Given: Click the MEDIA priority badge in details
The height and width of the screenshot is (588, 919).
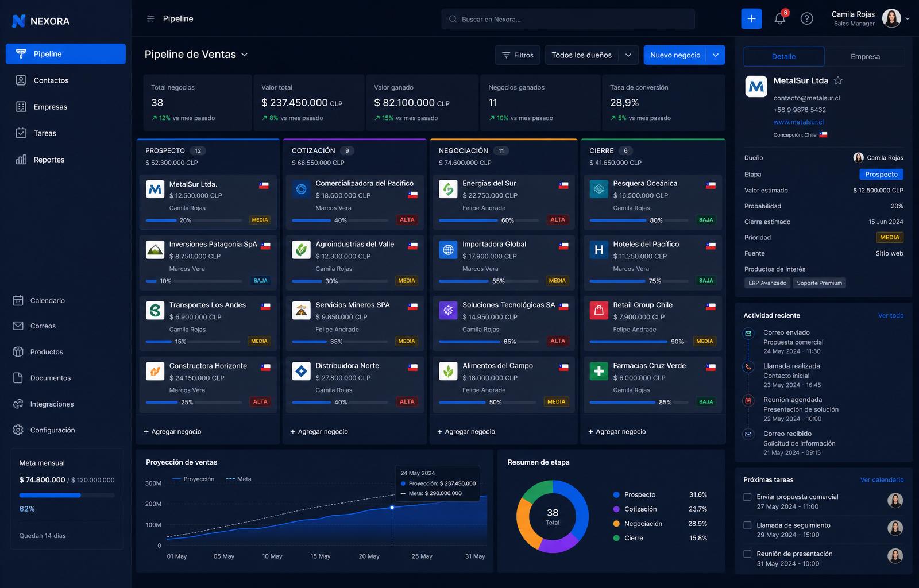Looking at the screenshot, I should click(890, 237).
